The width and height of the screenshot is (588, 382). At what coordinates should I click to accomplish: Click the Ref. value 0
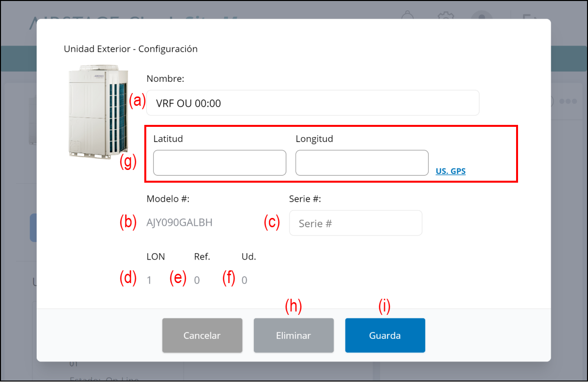[197, 280]
